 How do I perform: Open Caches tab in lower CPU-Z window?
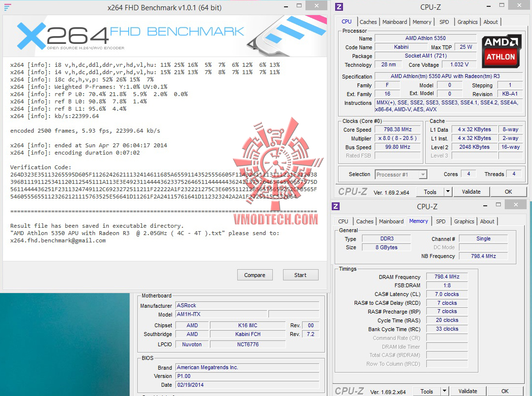pyautogui.click(x=365, y=221)
